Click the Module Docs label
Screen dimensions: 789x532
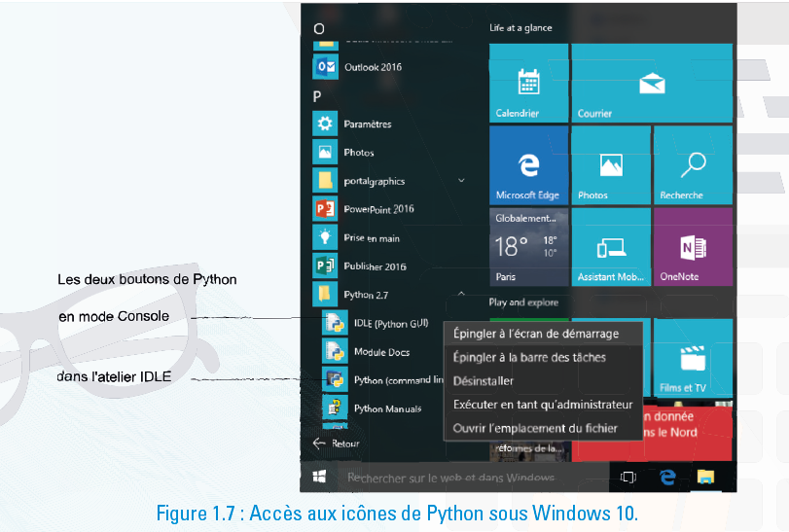pyautogui.click(x=381, y=352)
